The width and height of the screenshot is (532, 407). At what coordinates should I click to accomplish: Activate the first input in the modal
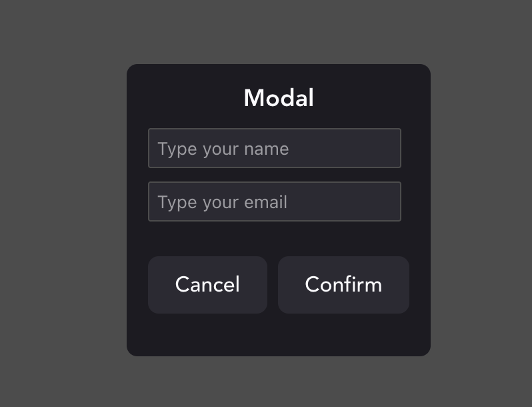tap(274, 148)
